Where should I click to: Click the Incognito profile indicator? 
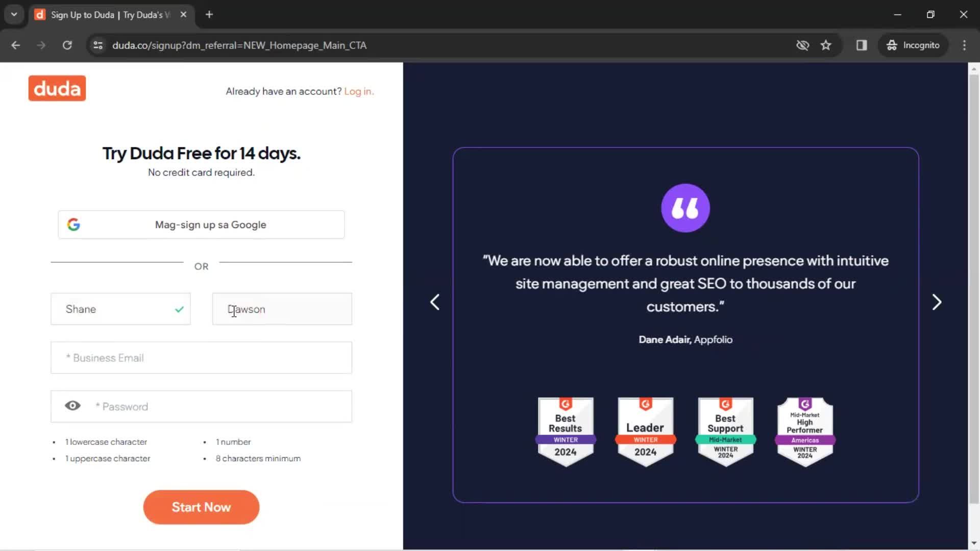[913, 45]
